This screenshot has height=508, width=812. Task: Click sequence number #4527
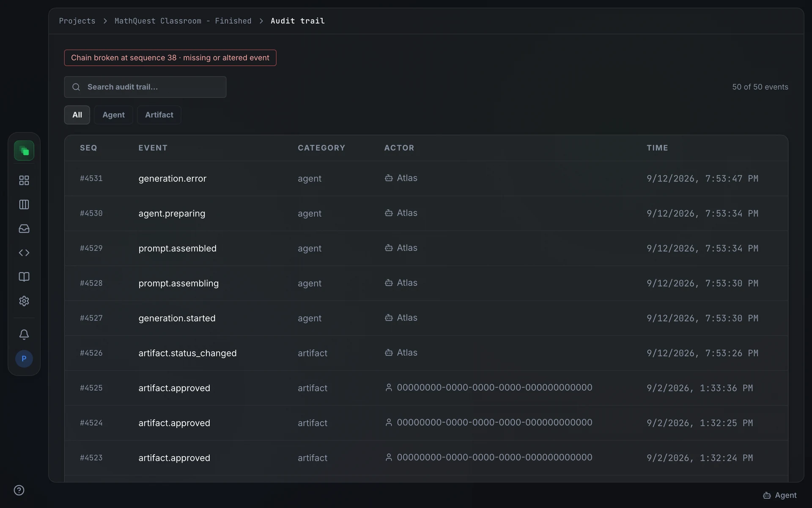click(91, 318)
